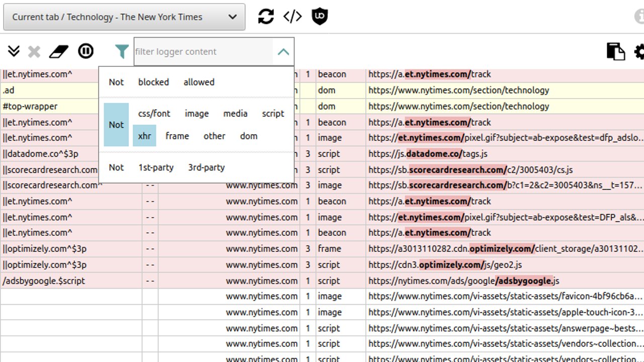644x362 pixels.
Task: Open the Current tab selector dropdown
Action: [x=123, y=17]
